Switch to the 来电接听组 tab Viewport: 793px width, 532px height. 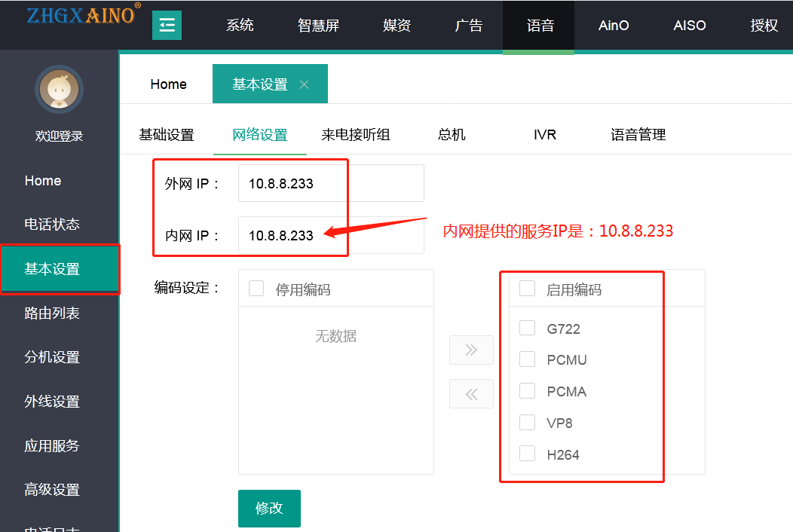click(356, 135)
